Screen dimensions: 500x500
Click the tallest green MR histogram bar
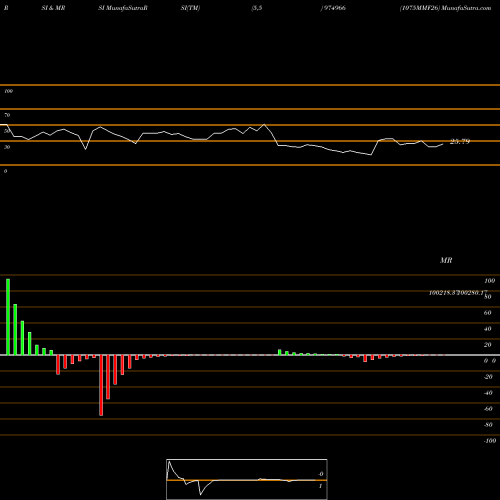pos(8,317)
